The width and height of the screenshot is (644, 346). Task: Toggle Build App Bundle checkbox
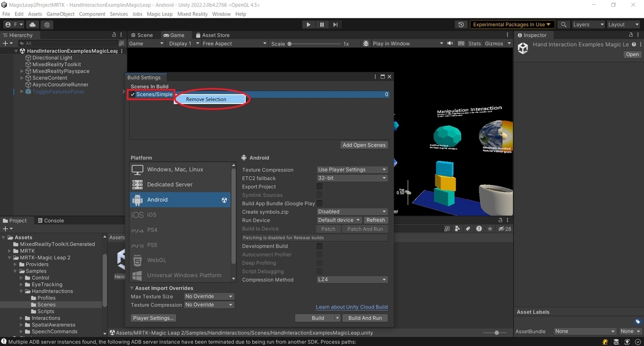click(x=319, y=204)
